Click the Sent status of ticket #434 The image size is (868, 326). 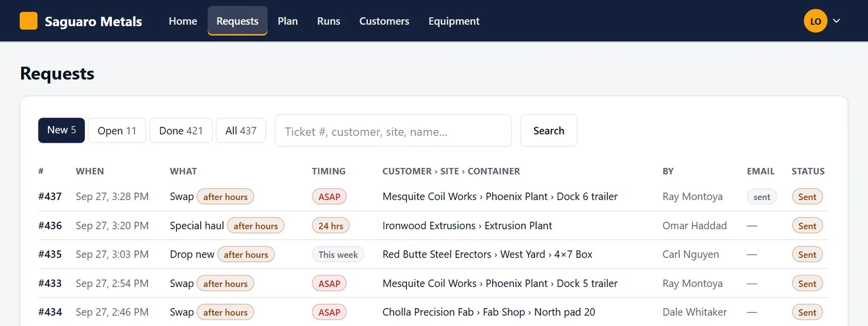pos(807,312)
